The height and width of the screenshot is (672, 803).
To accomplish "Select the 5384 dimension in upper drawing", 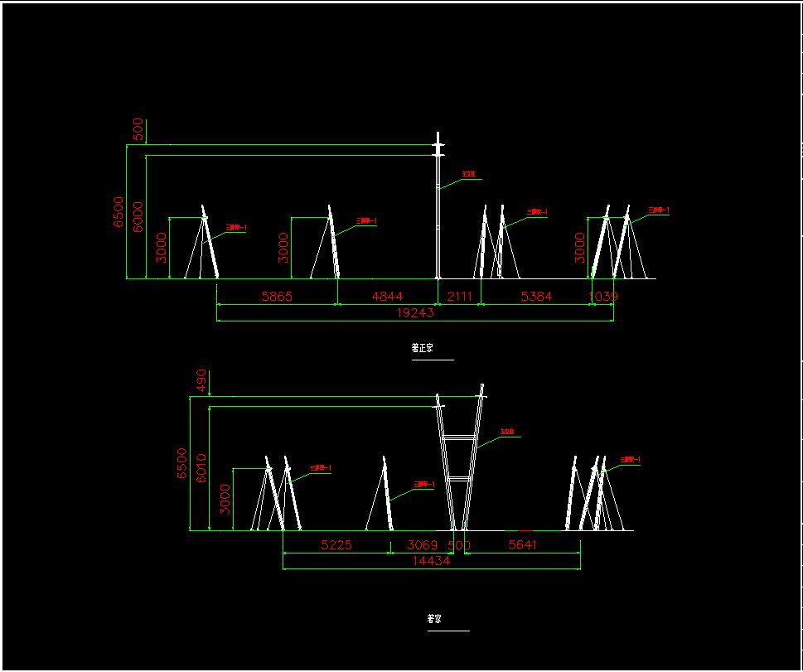I will [x=536, y=297].
